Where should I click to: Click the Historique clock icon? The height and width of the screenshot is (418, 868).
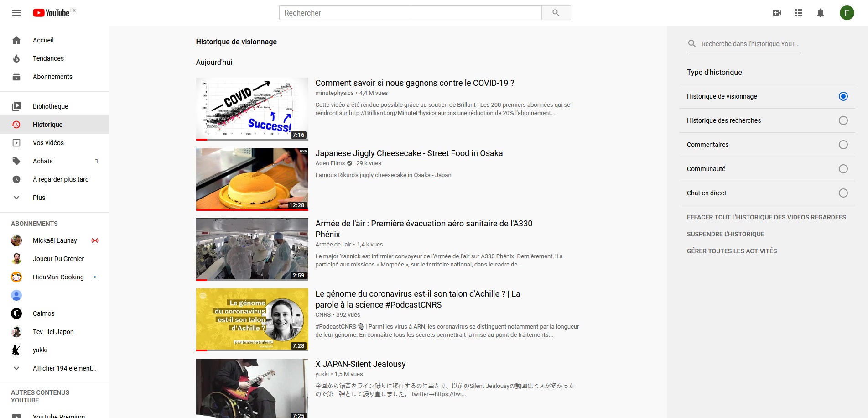click(16, 125)
